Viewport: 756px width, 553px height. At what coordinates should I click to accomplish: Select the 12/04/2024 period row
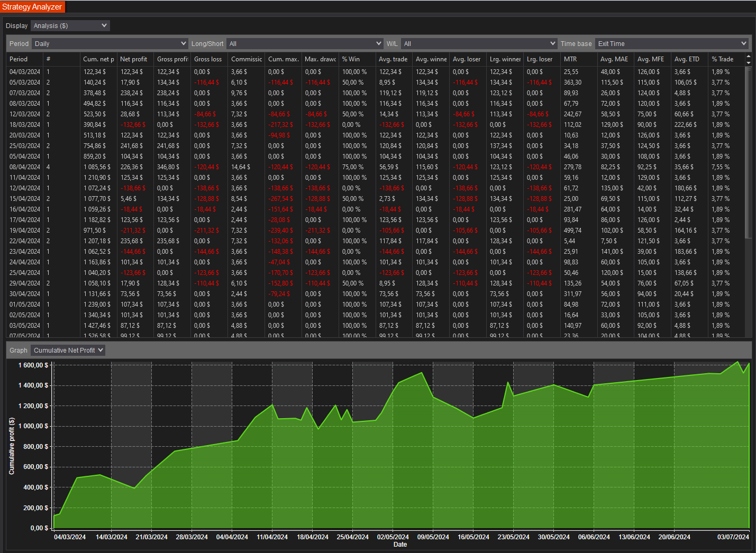[376, 188]
